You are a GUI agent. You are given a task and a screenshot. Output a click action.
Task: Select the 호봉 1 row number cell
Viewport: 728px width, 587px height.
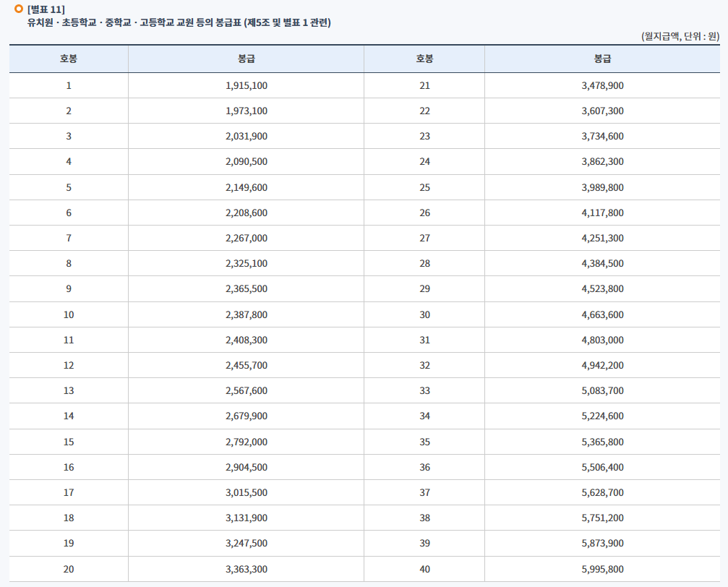coord(69,85)
